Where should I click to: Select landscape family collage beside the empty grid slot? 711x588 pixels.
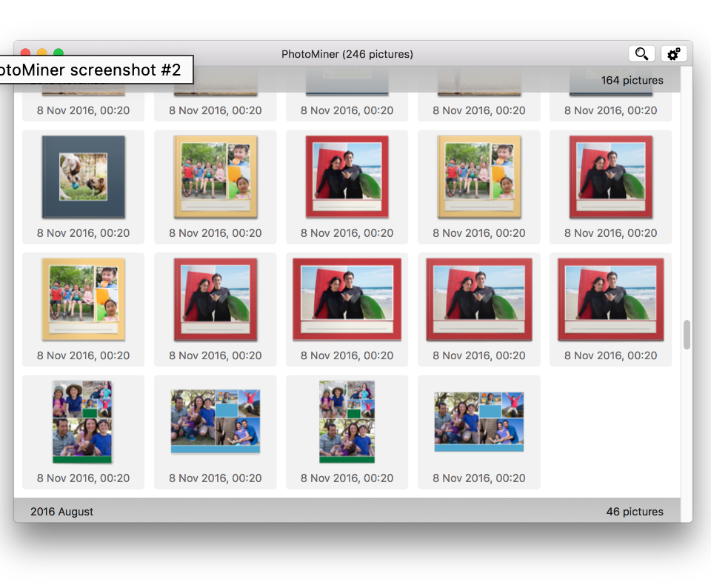tap(479, 421)
